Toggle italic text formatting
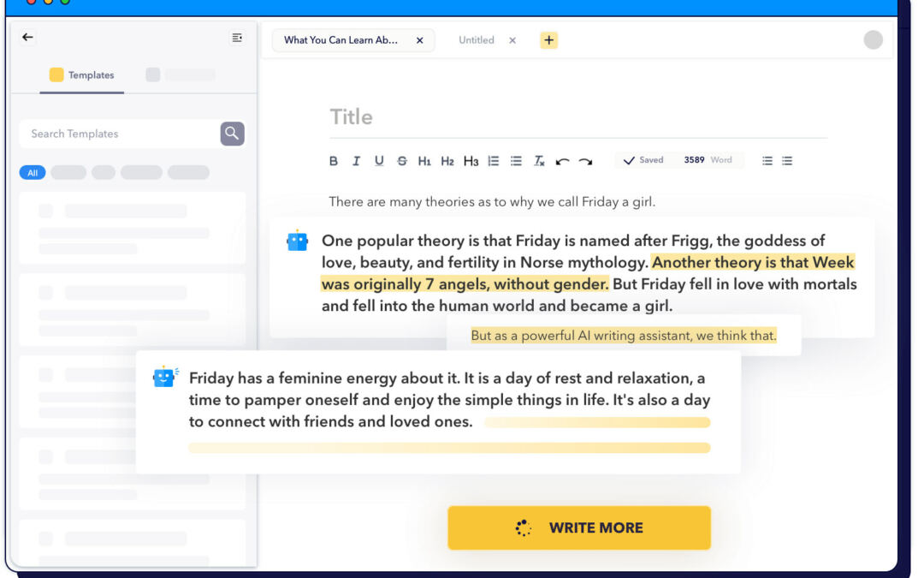This screenshot has width=924, height=578. [356, 161]
